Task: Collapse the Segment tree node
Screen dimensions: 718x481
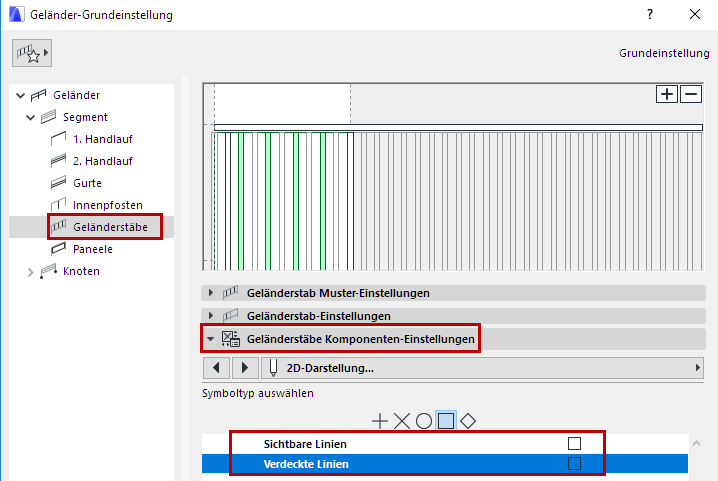Action: pyautogui.click(x=31, y=117)
